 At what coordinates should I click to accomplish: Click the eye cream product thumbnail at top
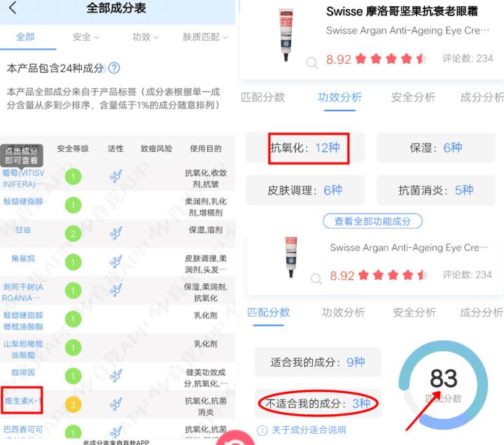point(286,34)
